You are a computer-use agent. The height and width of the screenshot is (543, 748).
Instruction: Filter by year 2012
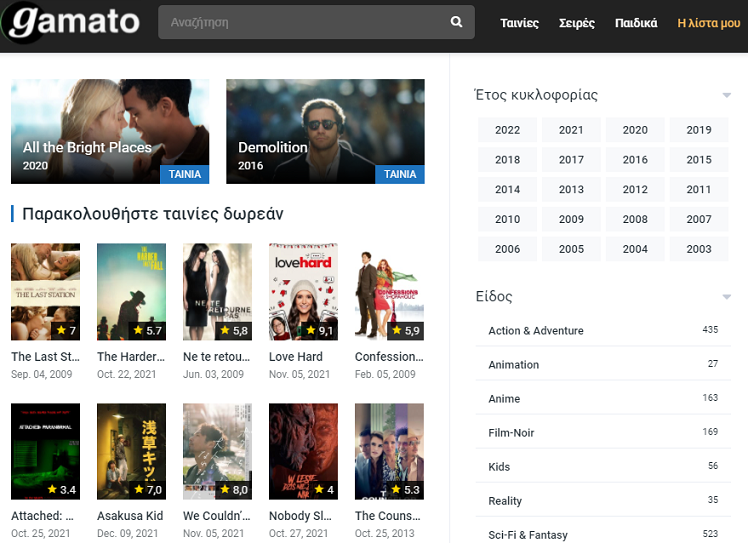(635, 189)
